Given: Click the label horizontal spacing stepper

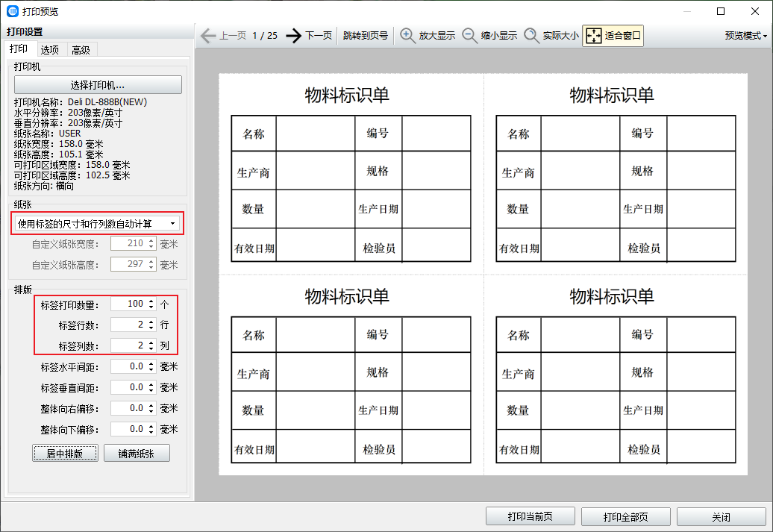Looking at the screenshot, I should point(151,366).
